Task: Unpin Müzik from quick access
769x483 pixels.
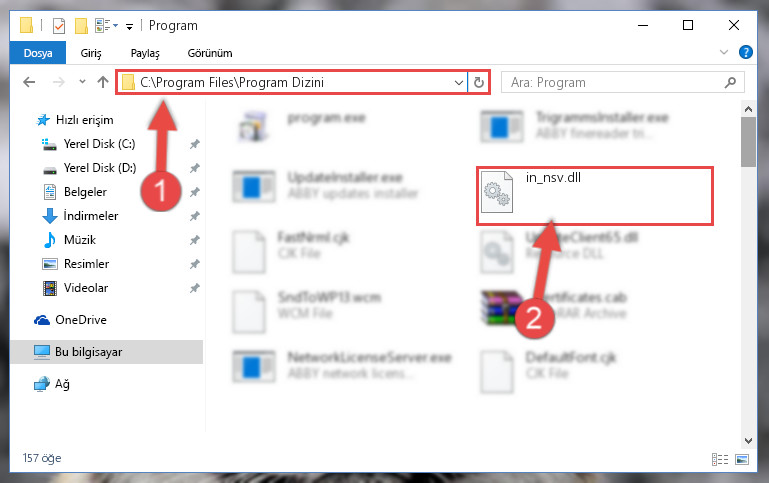Action: [195, 240]
